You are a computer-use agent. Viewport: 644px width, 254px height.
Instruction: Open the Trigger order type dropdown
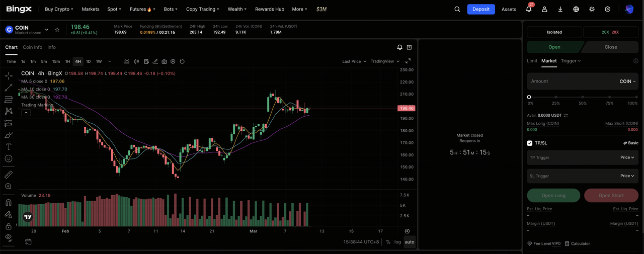point(571,61)
